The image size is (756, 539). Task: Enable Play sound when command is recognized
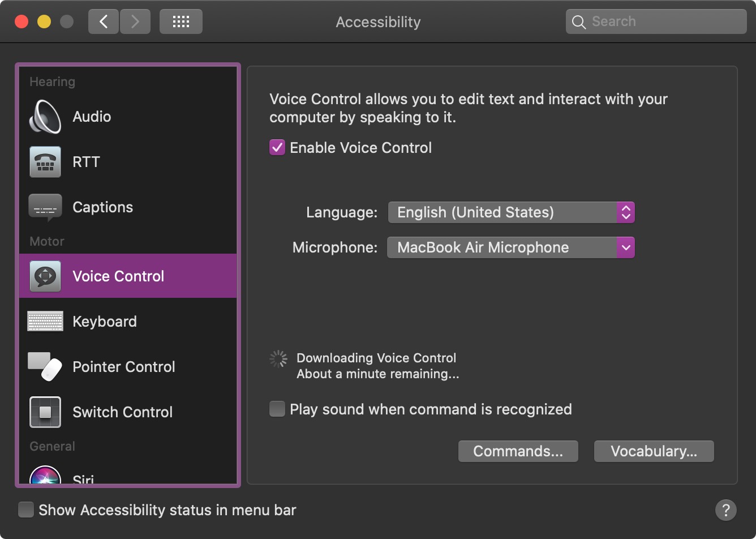277,409
